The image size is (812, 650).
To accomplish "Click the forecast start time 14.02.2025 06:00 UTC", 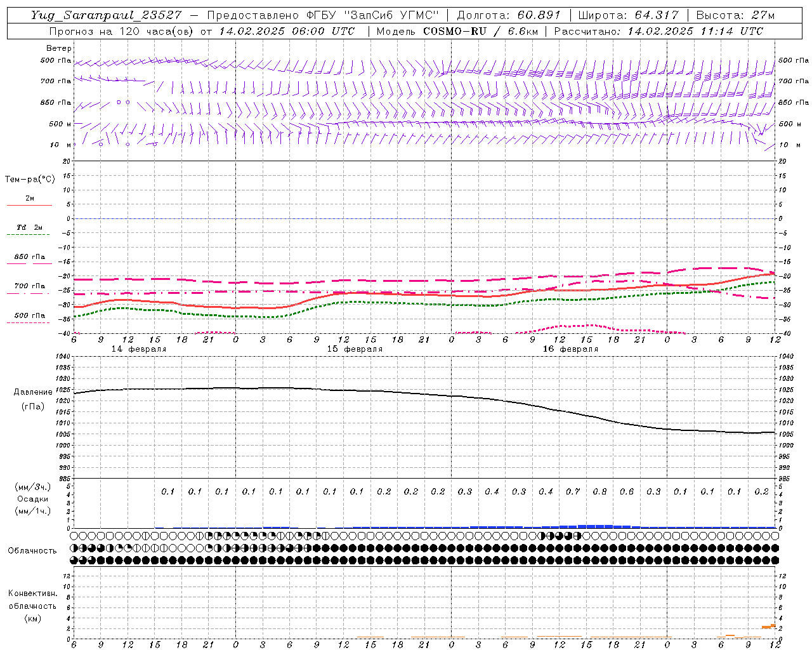I will pos(287,31).
